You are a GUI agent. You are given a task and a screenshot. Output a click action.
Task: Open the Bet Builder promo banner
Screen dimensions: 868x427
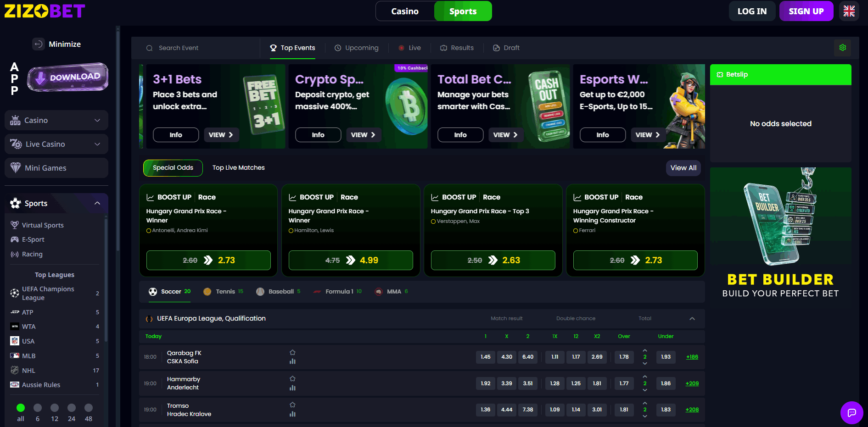coord(780,234)
